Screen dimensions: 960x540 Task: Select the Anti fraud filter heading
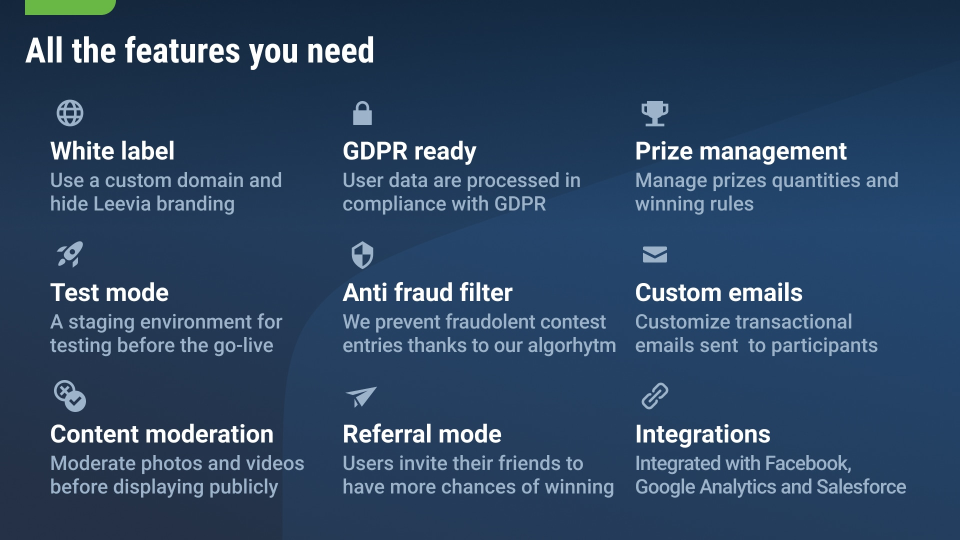[x=427, y=293]
